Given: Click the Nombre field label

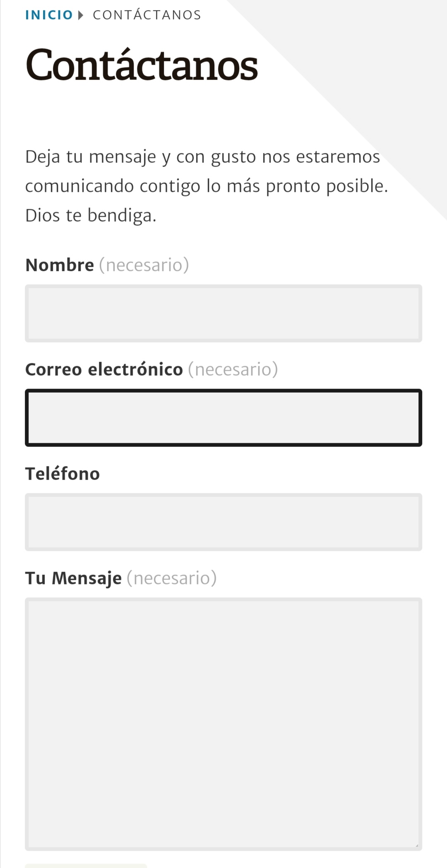Looking at the screenshot, I should pyautogui.click(x=60, y=265).
